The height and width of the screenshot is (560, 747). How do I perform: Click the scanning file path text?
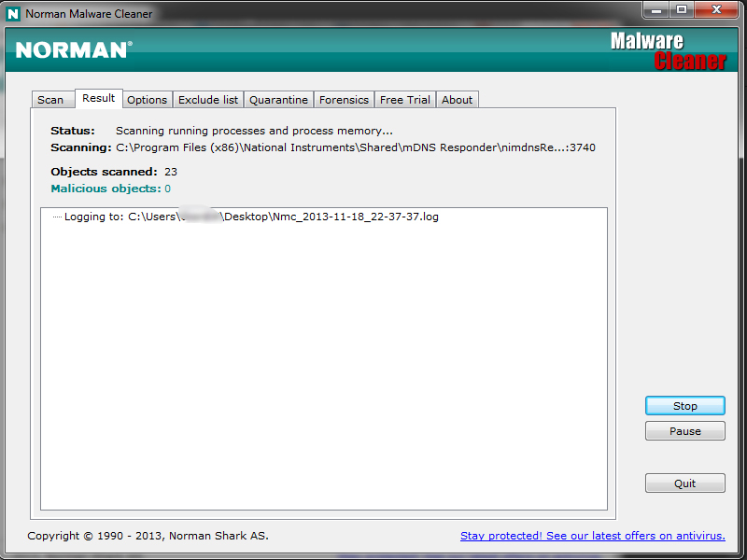356,147
